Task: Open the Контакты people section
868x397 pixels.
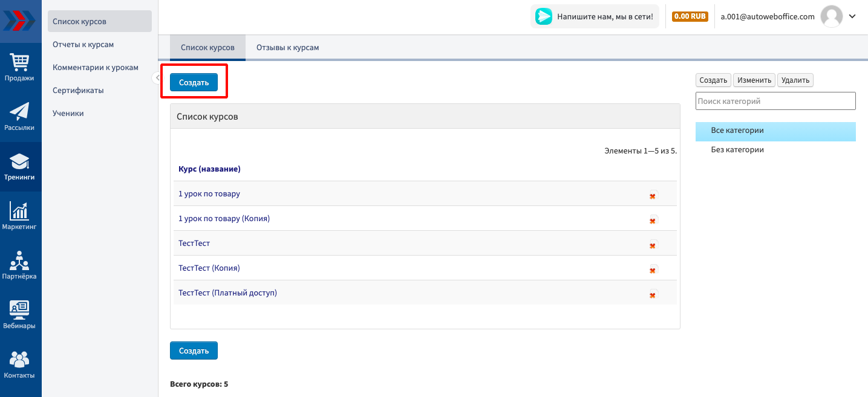Action: coord(20,364)
